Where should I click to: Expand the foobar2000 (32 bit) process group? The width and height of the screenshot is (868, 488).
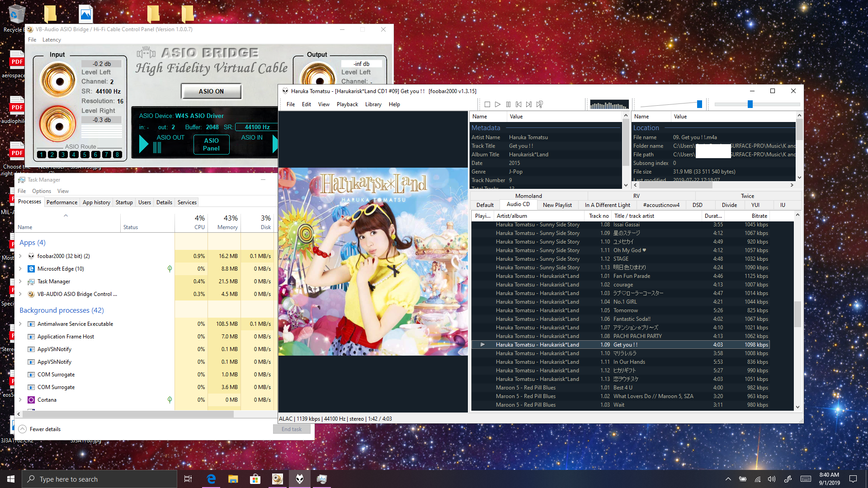pos(20,256)
